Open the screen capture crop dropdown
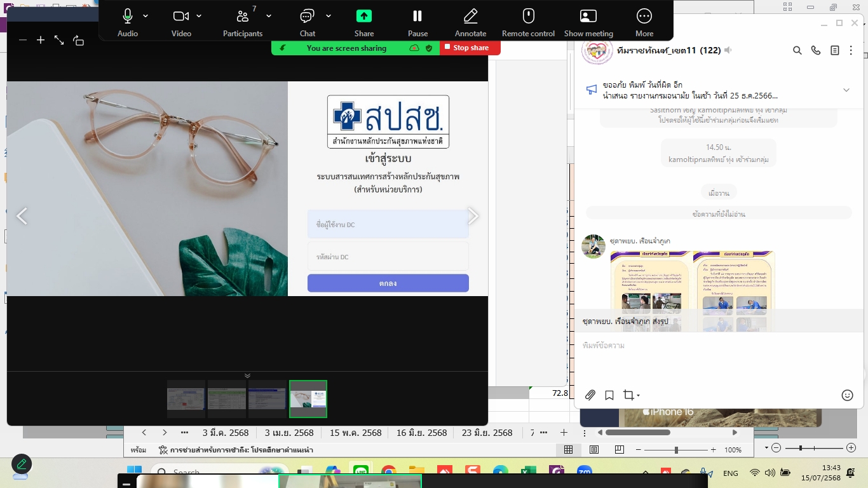 tap(632, 395)
